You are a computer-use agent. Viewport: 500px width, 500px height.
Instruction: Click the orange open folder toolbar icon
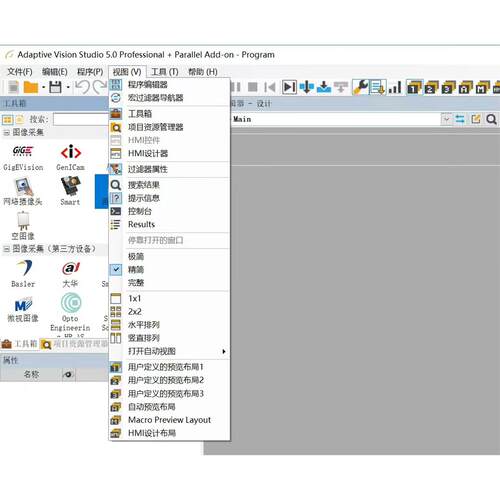(31, 87)
